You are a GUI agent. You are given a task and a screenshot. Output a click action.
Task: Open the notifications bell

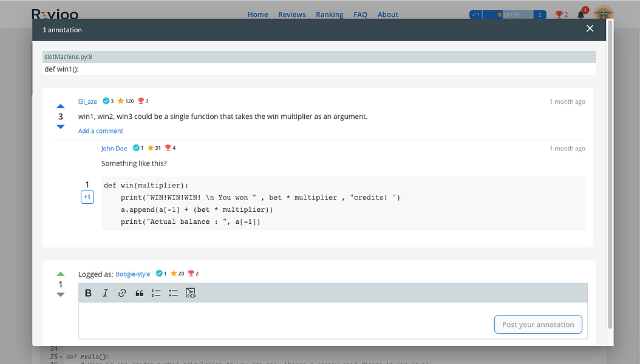pyautogui.click(x=581, y=15)
